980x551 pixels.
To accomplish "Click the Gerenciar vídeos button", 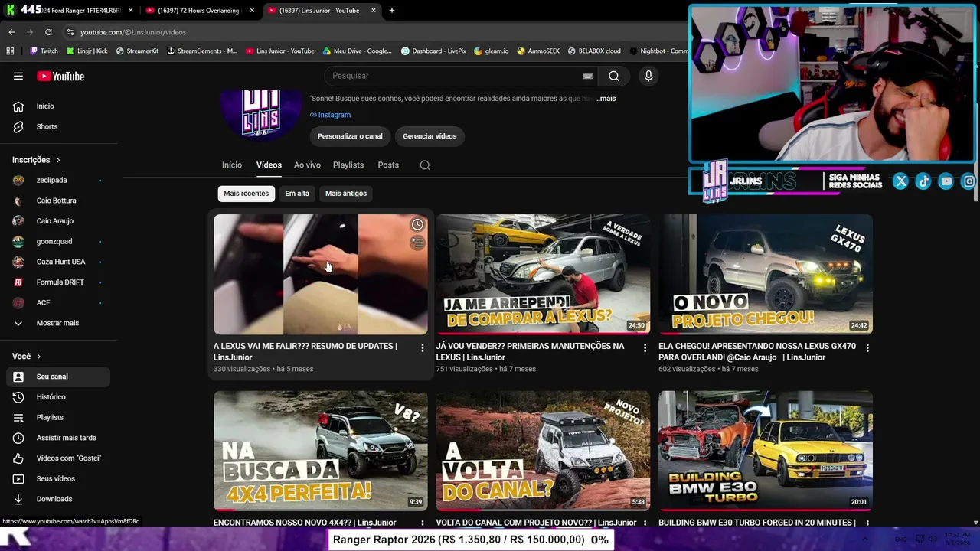I will point(430,136).
